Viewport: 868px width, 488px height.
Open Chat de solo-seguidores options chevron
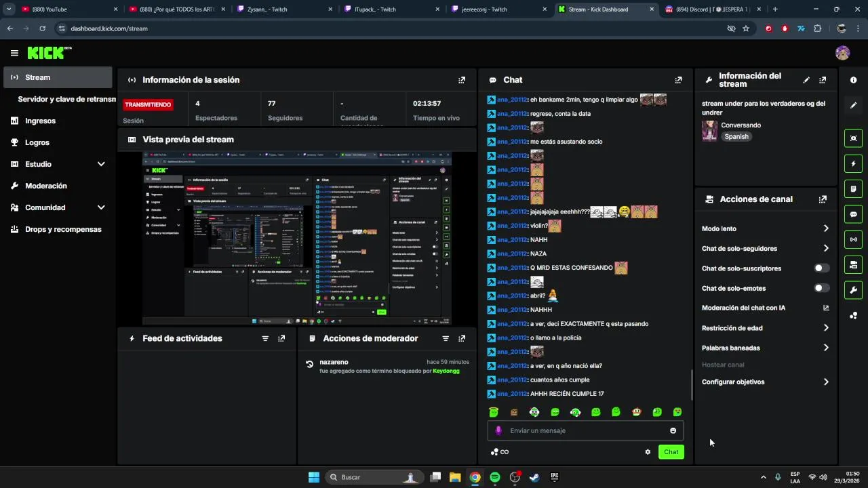click(x=825, y=249)
